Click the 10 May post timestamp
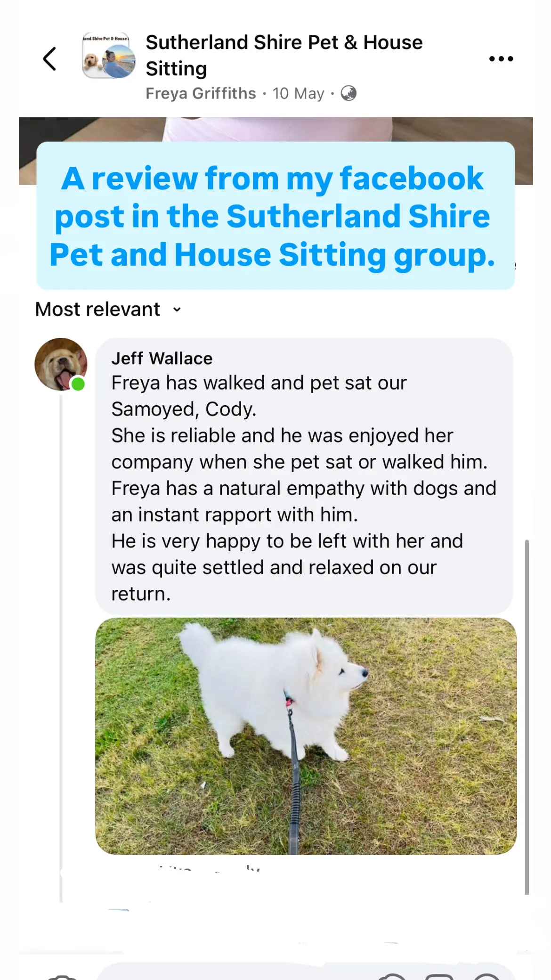The height and width of the screenshot is (980, 551). [298, 93]
